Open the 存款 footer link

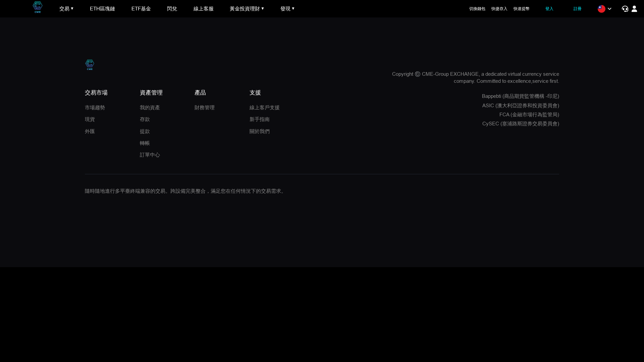pos(145,119)
